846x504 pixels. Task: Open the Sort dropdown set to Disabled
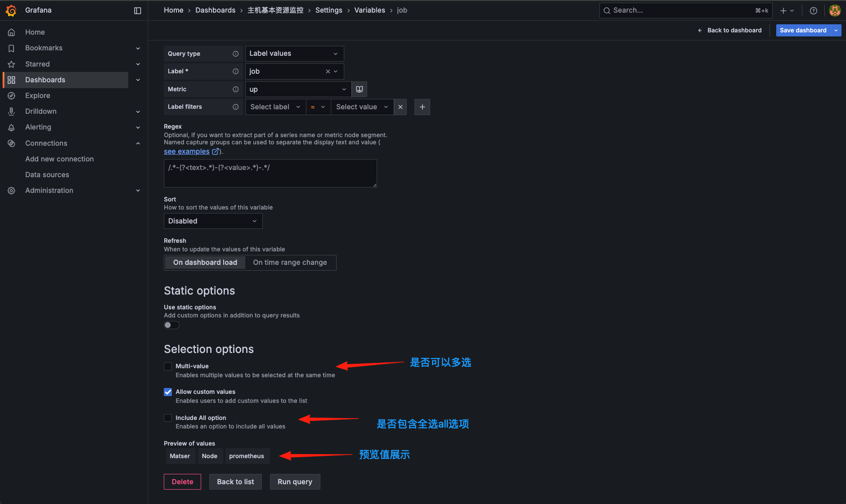pos(213,221)
